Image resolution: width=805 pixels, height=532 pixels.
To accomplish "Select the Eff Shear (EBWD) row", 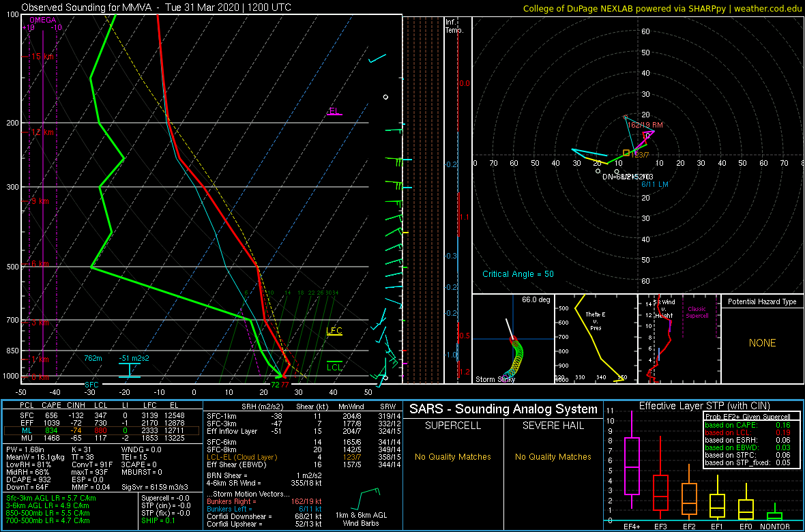I will coord(302,464).
